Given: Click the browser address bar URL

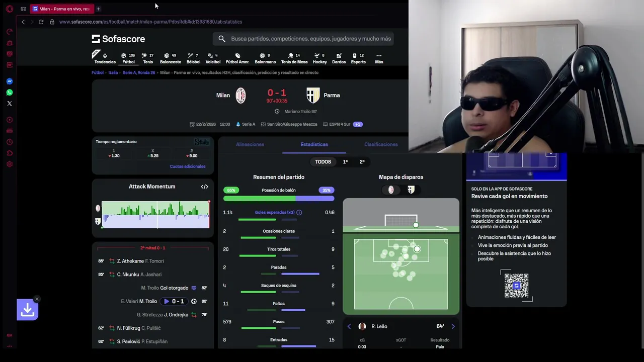Looking at the screenshot, I should 150,22.
